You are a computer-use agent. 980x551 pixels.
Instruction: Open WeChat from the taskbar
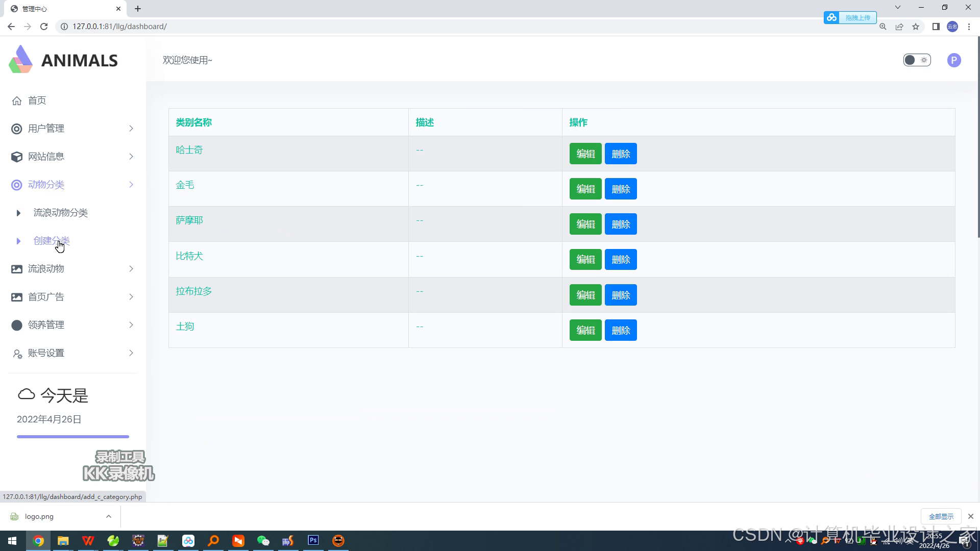263,540
